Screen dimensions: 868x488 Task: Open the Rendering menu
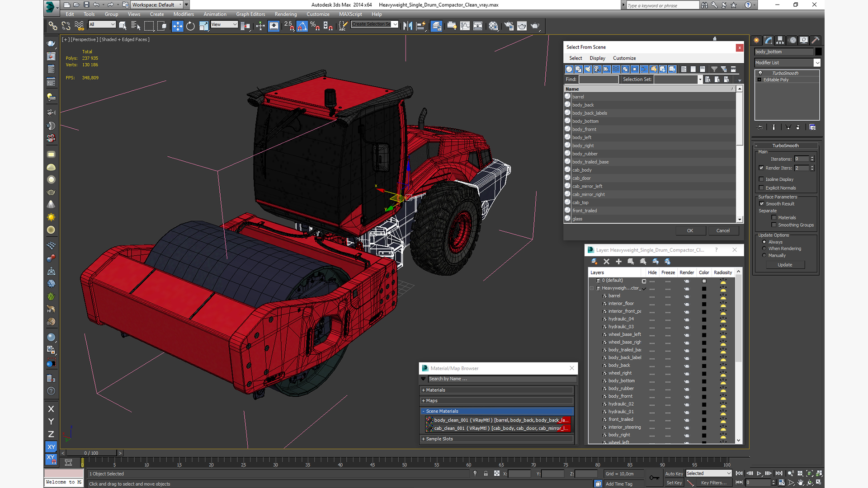coord(285,14)
